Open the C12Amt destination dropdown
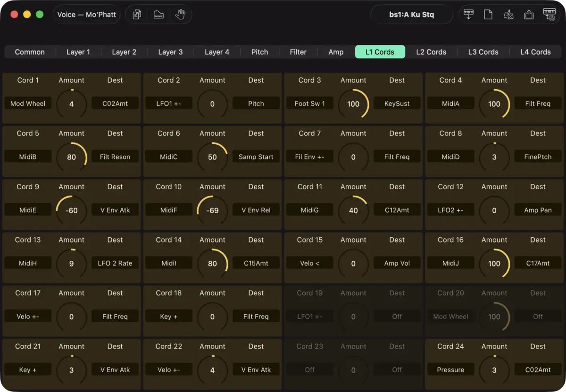The image size is (566, 392). click(x=397, y=210)
